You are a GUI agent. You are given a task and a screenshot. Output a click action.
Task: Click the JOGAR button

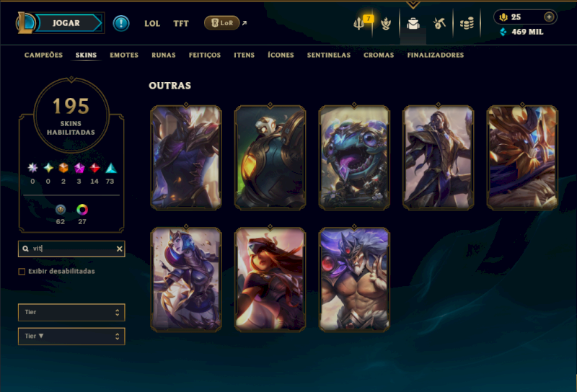66,23
